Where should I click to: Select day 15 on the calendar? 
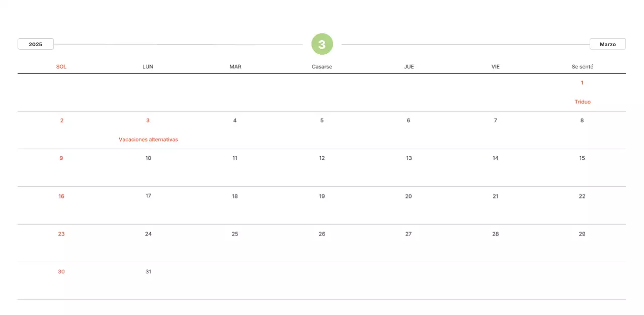pyautogui.click(x=582, y=158)
